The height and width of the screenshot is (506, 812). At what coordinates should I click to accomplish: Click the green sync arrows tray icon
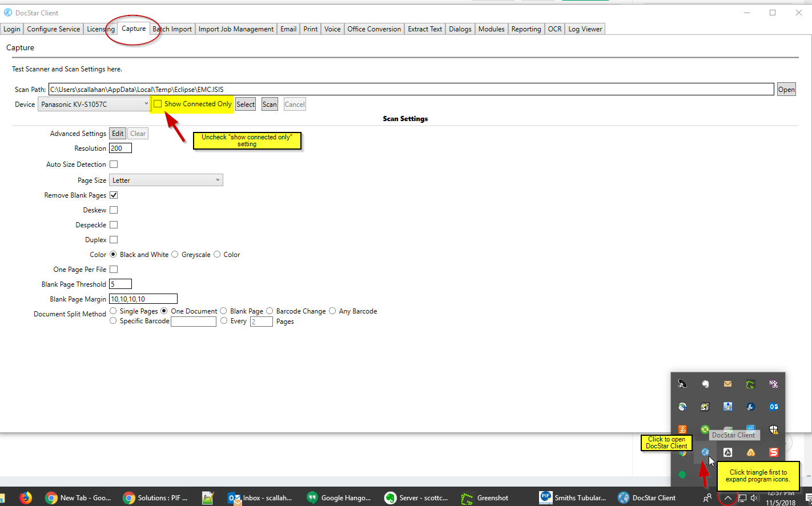coord(705,429)
